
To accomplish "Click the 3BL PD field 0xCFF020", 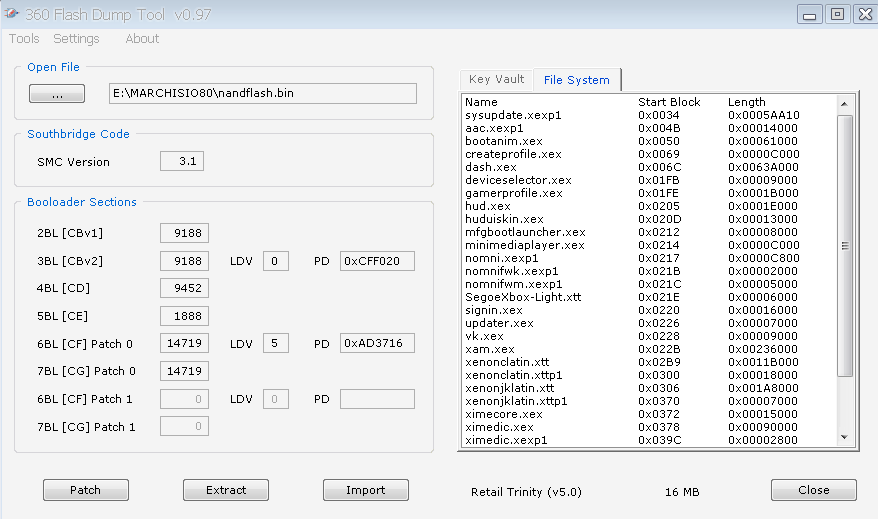I will coord(377,262).
